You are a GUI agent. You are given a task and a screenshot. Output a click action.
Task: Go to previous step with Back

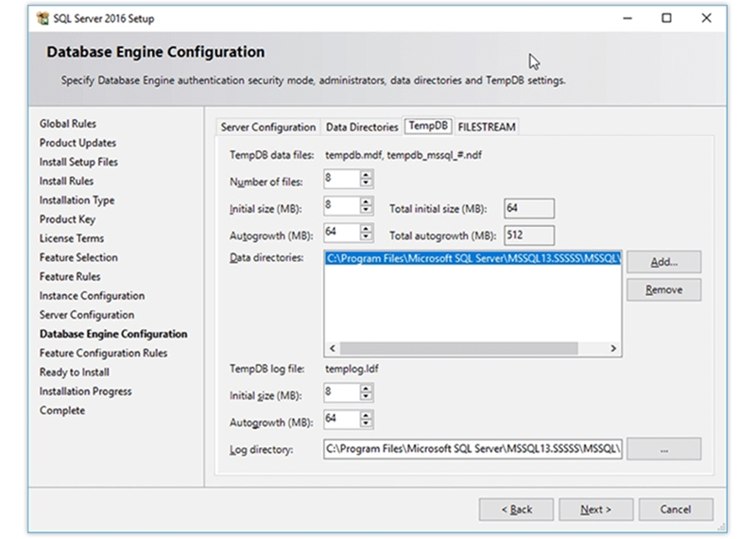coord(516,509)
